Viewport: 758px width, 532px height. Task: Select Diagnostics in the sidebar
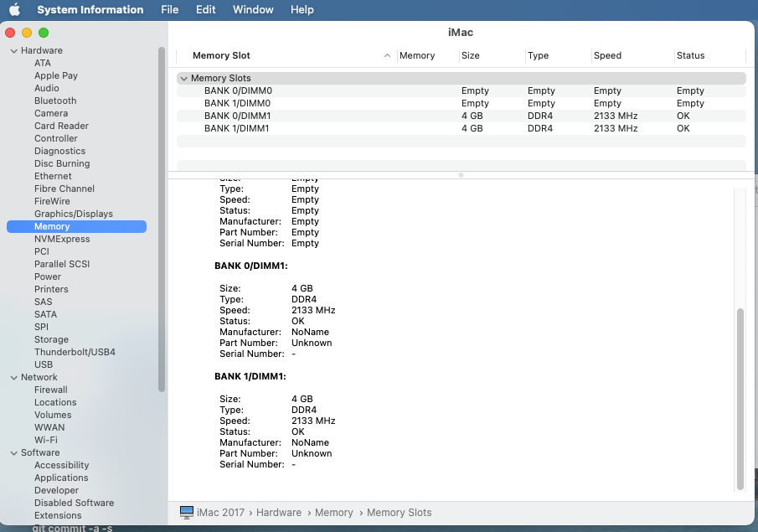coord(60,152)
